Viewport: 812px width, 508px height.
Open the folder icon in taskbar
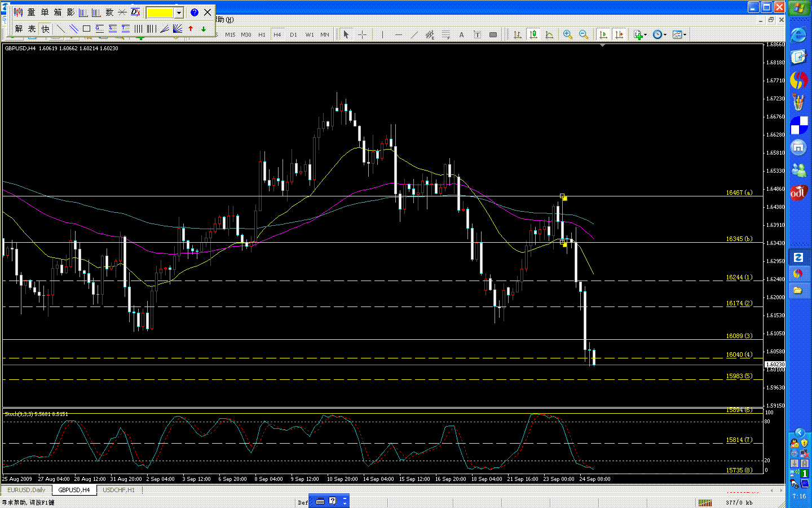click(x=798, y=290)
